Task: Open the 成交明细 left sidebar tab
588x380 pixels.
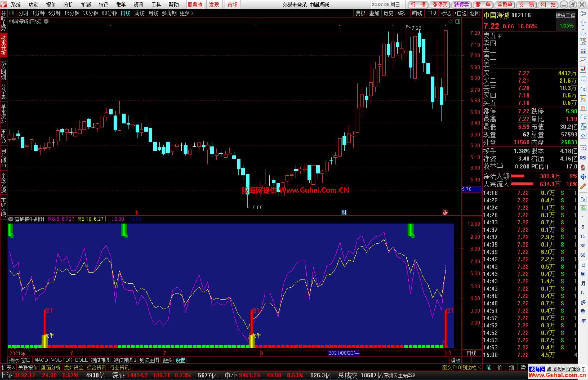Action: pos(4,69)
